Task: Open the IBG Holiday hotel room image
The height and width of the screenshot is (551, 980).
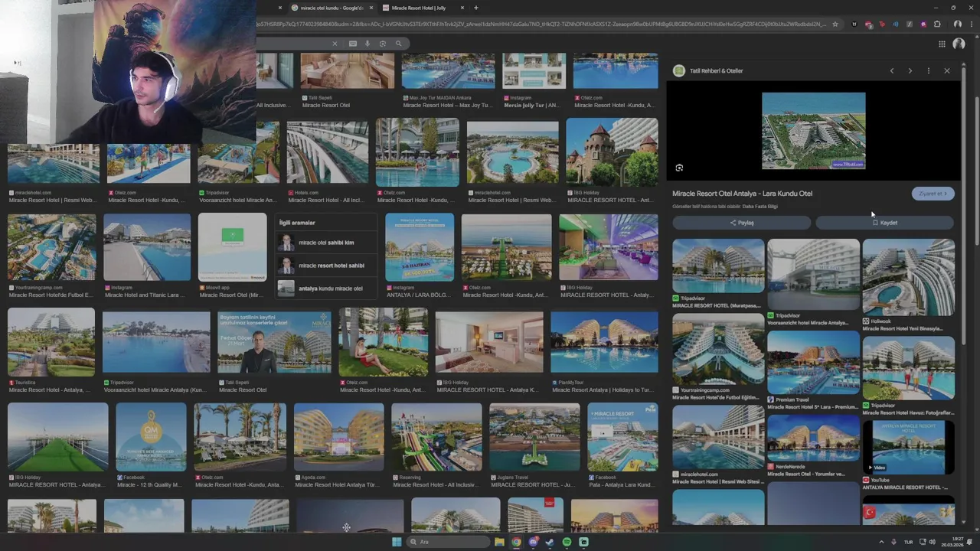Action: 489,342
